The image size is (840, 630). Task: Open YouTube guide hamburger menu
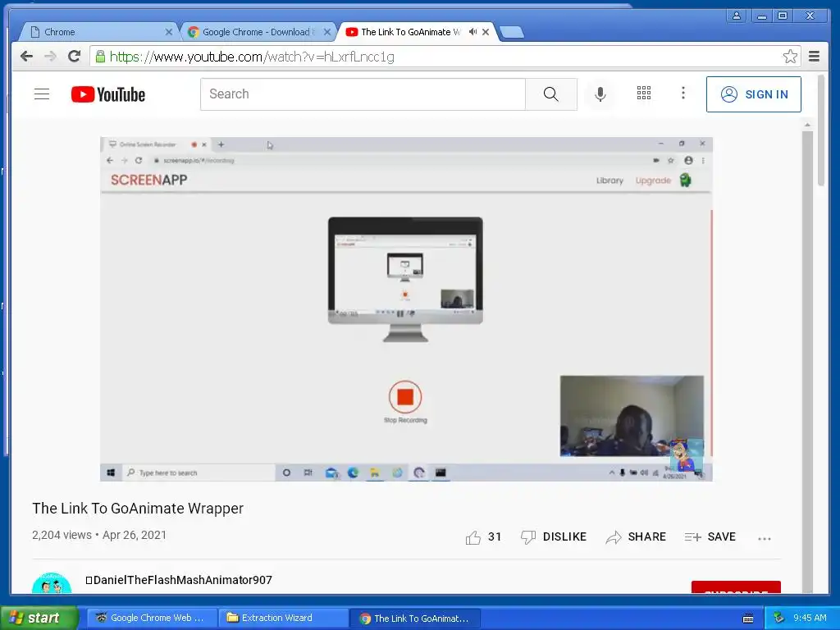(42, 94)
